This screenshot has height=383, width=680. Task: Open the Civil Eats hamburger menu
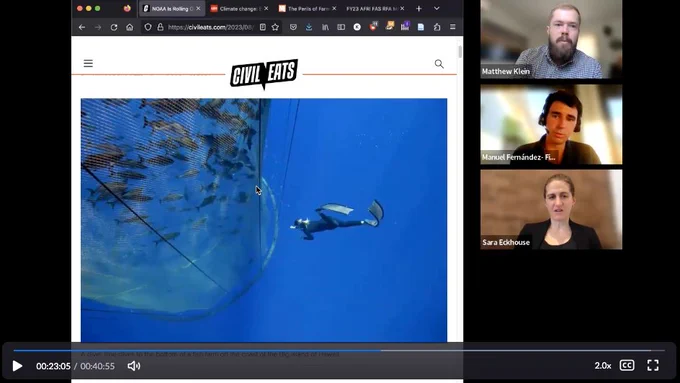click(x=88, y=64)
